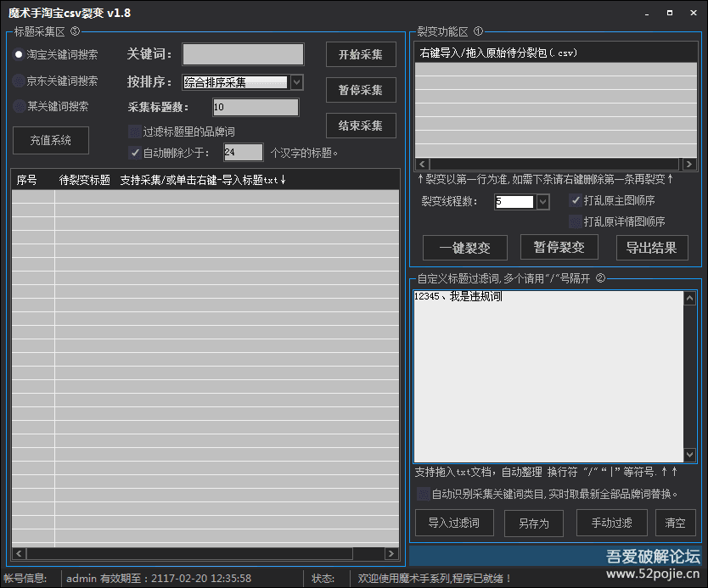Click 结束采集 button

tap(361, 126)
